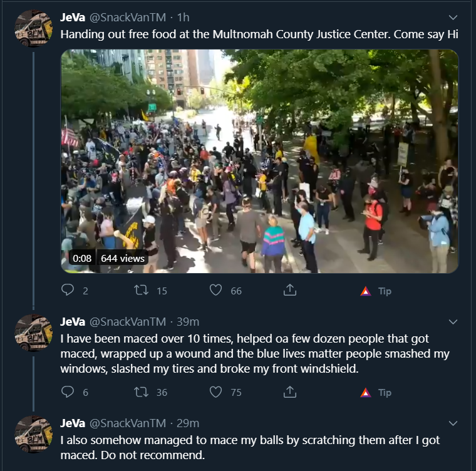
Task: Share the first tweet via share icon
Action: point(290,290)
